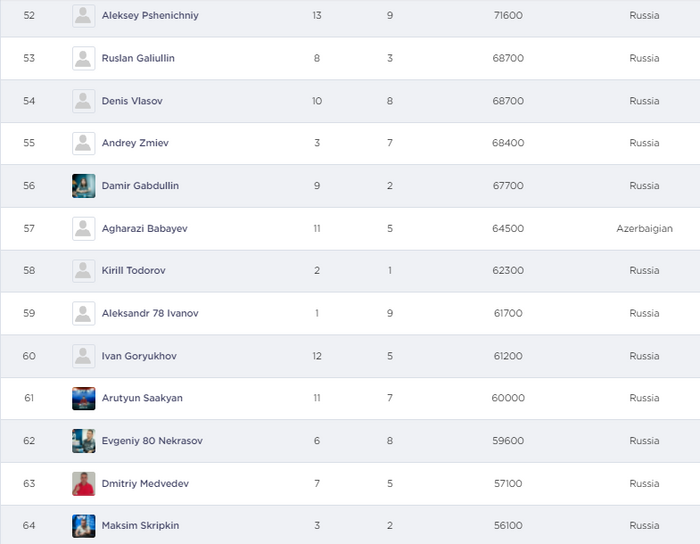
Task: Click the 71600 chip count cell
Action: (507, 16)
